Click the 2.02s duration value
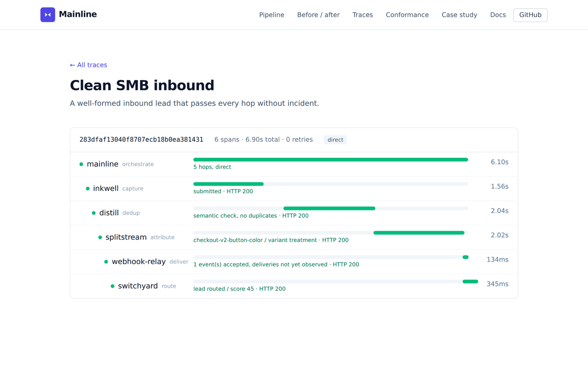Viewport: 588px width, 368px height. click(x=500, y=235)
